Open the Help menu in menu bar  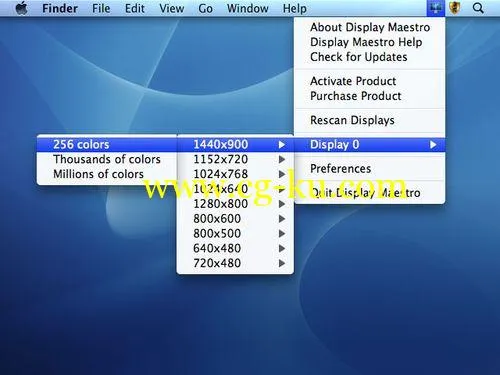[x=295, y=8]
